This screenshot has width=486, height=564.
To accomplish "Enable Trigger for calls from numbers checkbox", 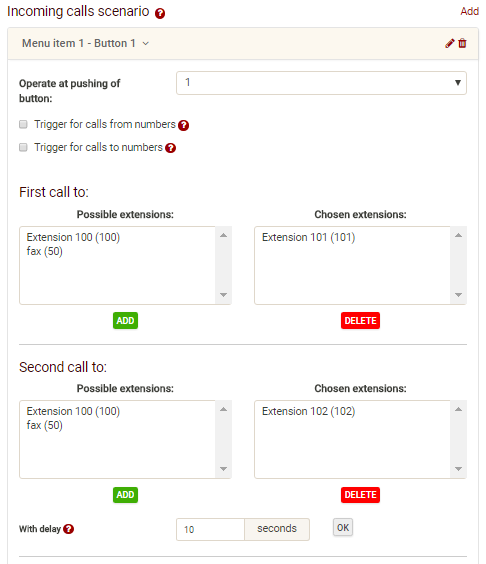I will 23,124.
